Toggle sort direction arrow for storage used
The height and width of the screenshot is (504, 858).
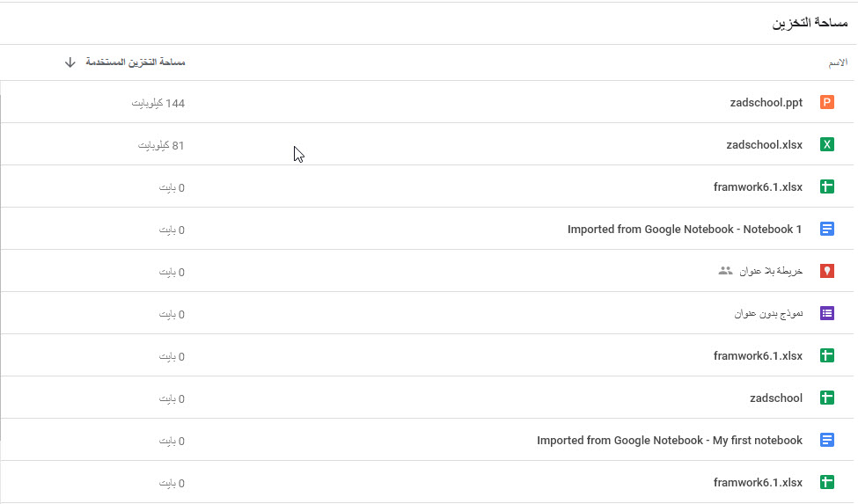coord(70,62)
